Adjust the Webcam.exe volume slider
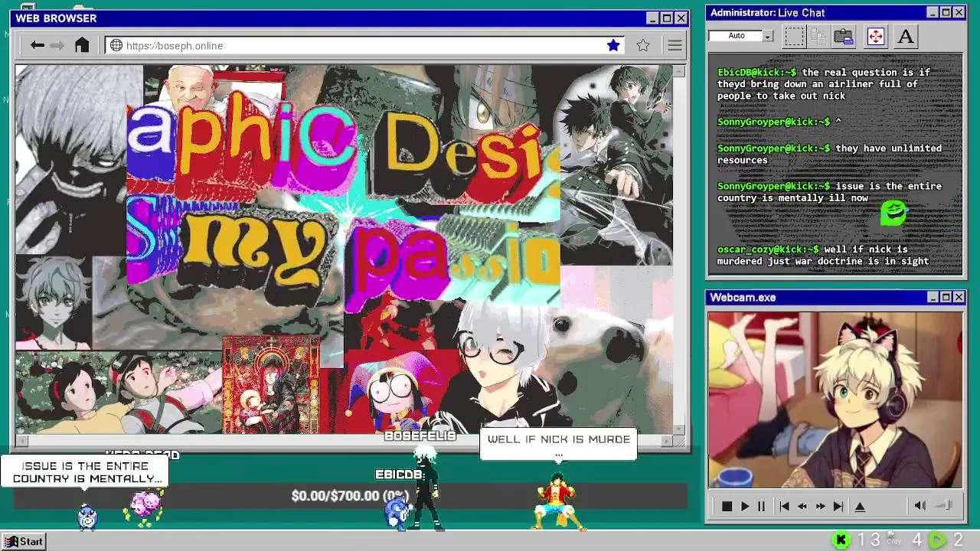Screen dimensions: 980x551 943,505
